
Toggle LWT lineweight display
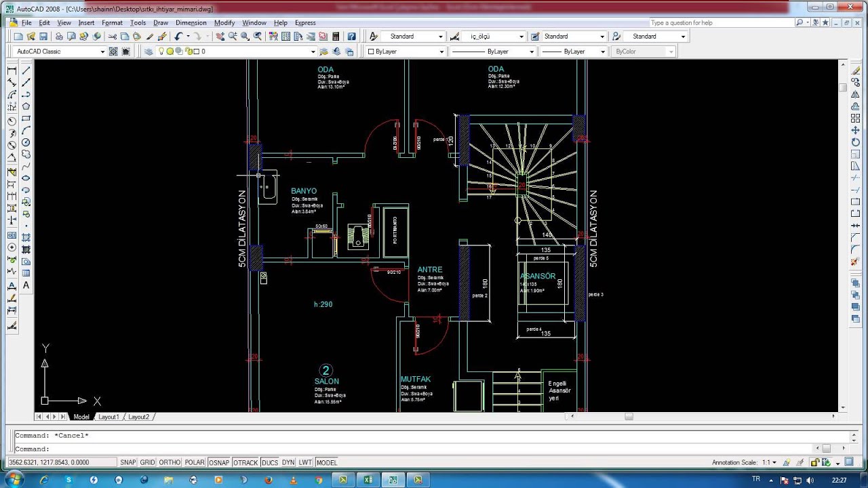click(305, 462)
